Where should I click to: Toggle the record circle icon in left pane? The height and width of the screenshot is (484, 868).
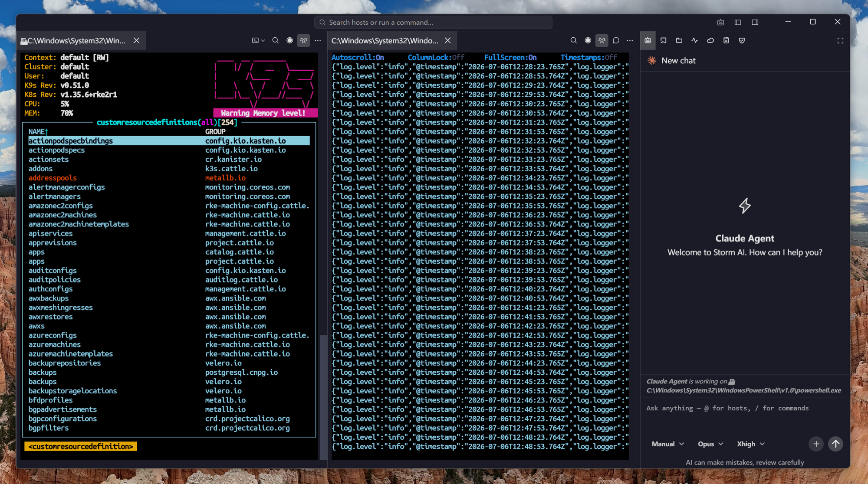pyautogui.click(x=289, y=40)
